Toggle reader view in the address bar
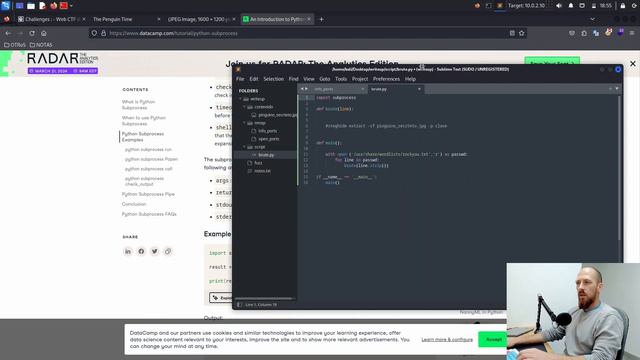The image size is (640, 360). coord(512,33)
